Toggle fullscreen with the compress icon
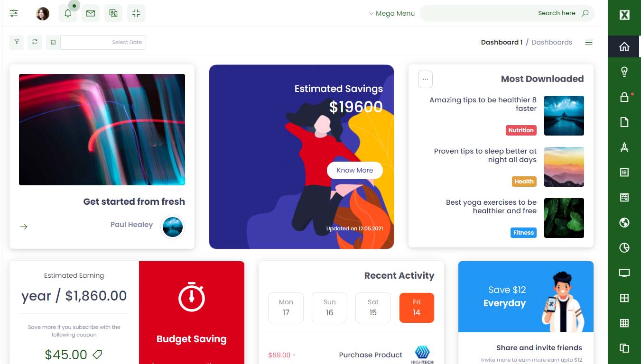The height and width of the screenshot is (364, 641). 136,13
